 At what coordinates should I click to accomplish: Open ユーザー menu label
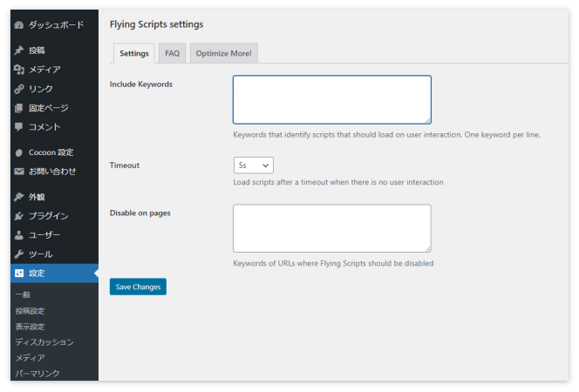tap(44, 235)
